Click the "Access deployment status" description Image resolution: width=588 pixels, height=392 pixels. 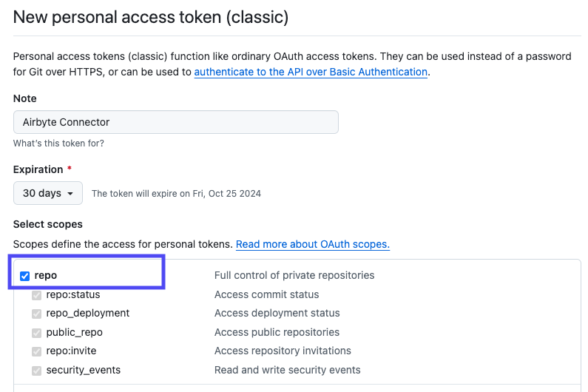pyautogui.click(x=277, y=313)
